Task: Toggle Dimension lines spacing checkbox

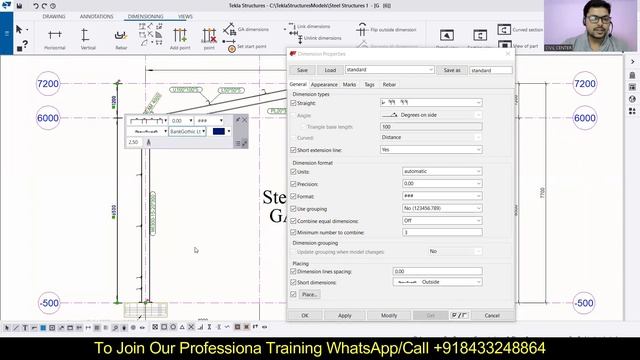Action: pos(293,271)
